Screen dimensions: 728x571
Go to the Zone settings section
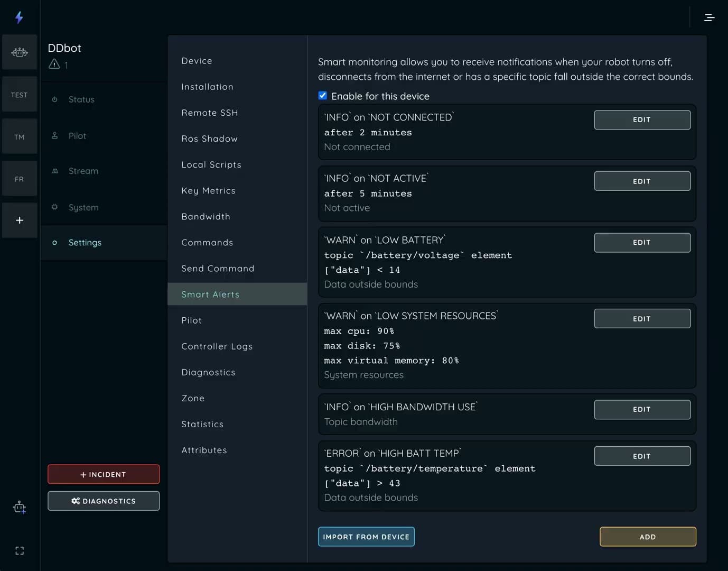point(237,398)
